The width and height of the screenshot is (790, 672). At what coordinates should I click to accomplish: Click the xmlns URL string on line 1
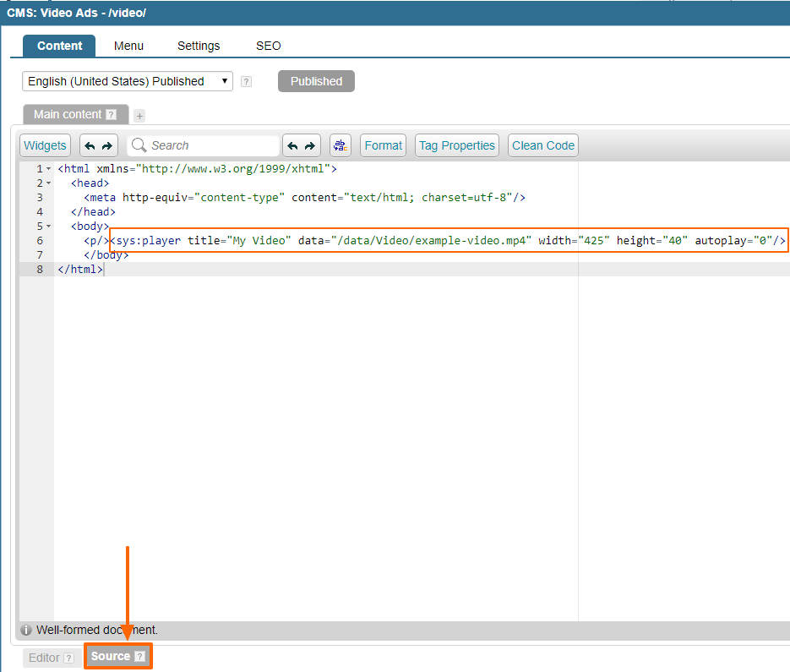(x=232, y=169)
